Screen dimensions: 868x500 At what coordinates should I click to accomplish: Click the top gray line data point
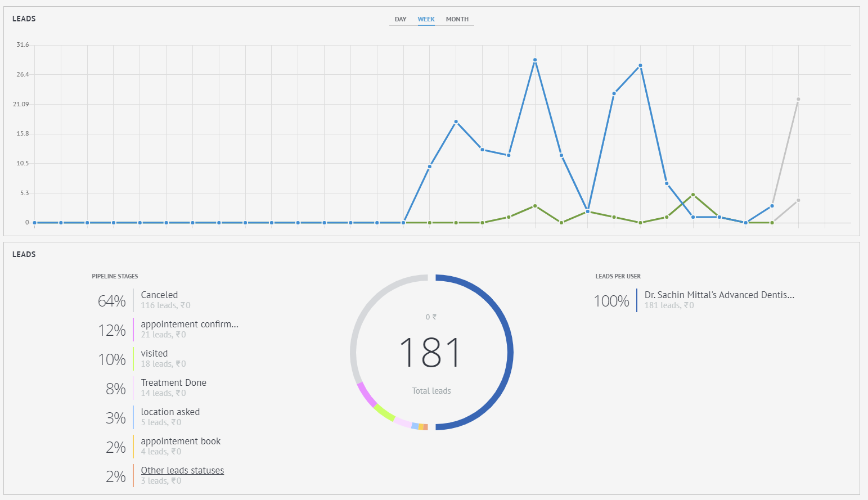coord(798,99)
